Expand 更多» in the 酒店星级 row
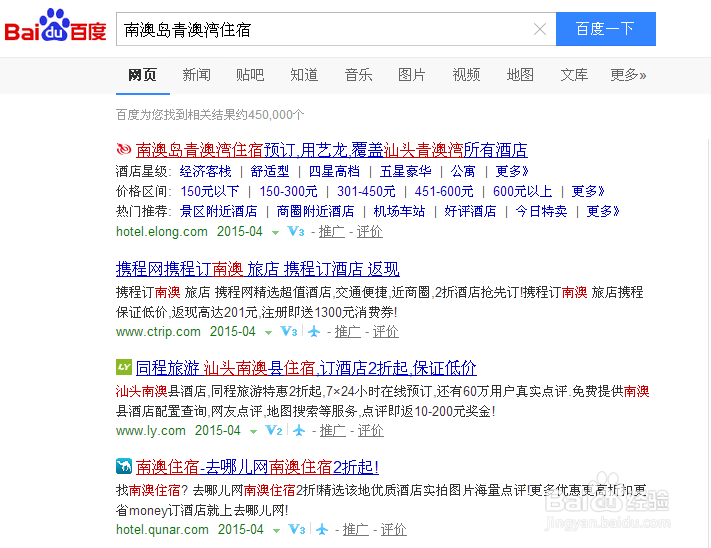 click(512, 171)
